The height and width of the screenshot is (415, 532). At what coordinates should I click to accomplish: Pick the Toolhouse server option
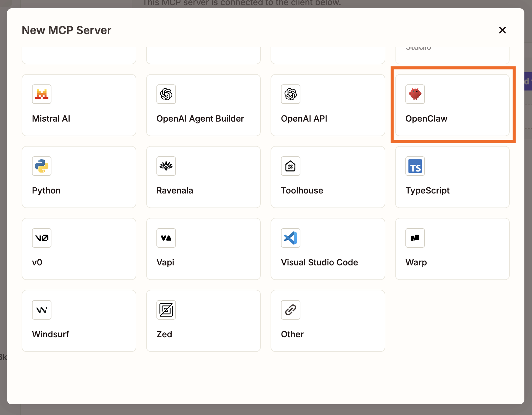327,177
